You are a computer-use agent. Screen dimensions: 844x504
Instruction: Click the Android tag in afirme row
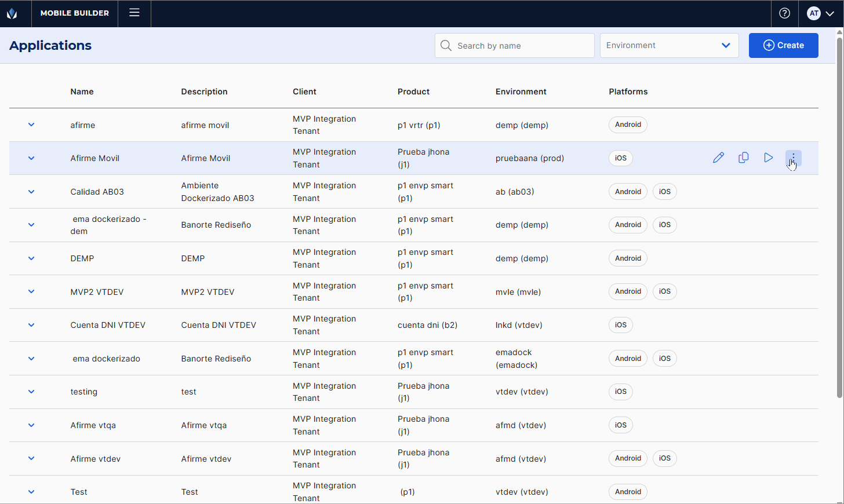628,125
